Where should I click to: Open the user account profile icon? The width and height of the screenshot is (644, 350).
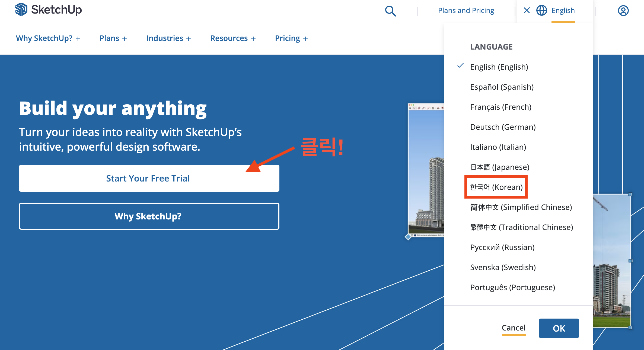[623, 11]
